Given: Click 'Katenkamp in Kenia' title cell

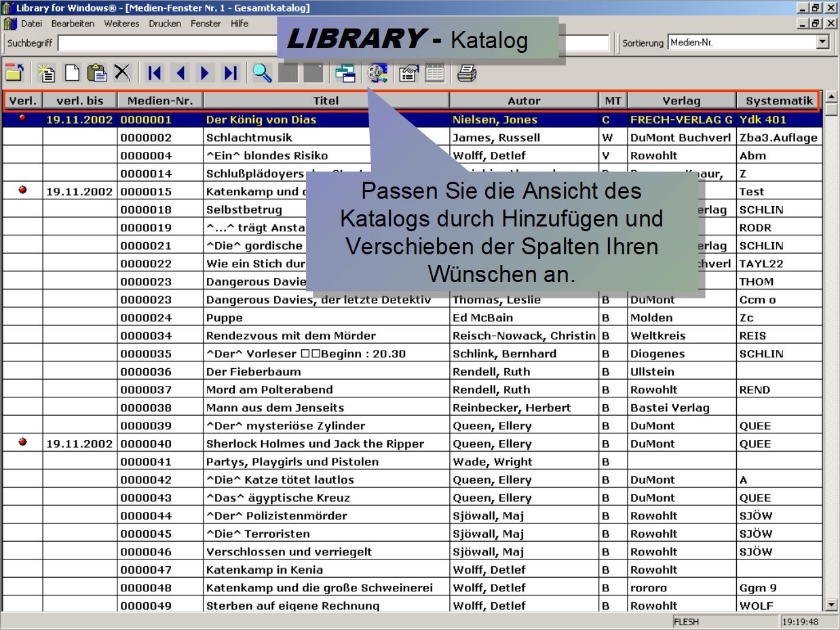Looking at the screenshot, I should pyautogui.click(x=326, y=570).
